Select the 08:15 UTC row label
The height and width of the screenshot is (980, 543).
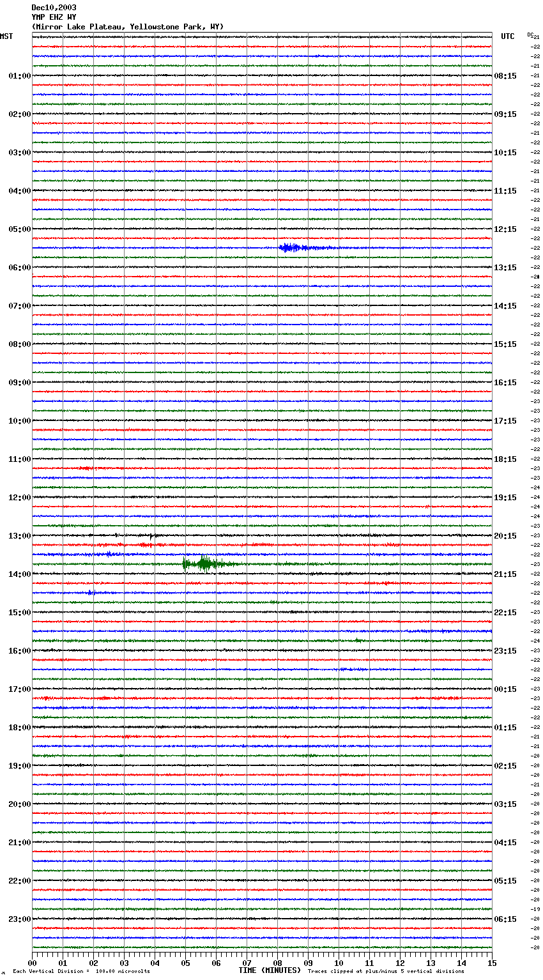[x=505, y=76]
